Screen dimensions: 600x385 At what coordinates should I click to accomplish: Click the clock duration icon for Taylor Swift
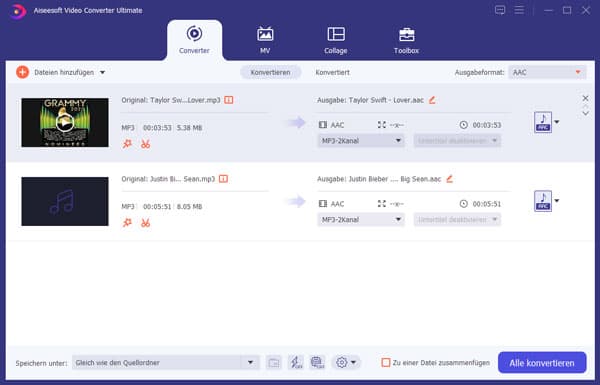pyautogui.click(x=463, y=125)
